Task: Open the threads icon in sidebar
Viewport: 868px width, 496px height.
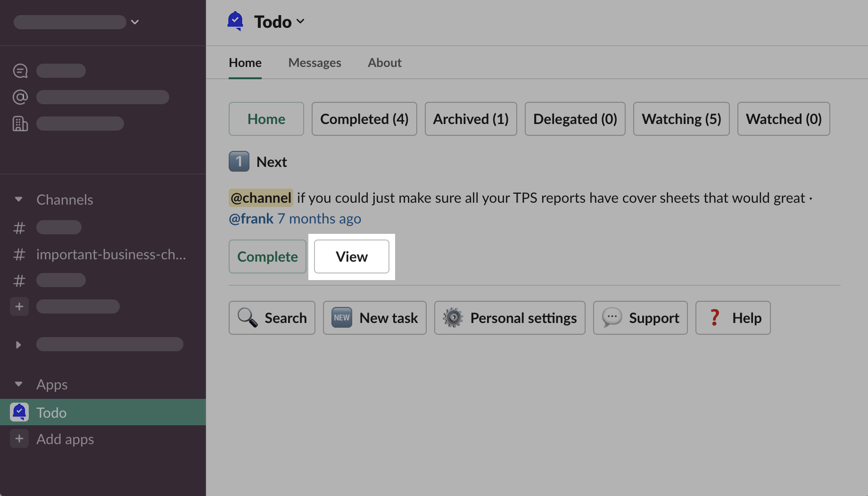Action: pos(20,71)
